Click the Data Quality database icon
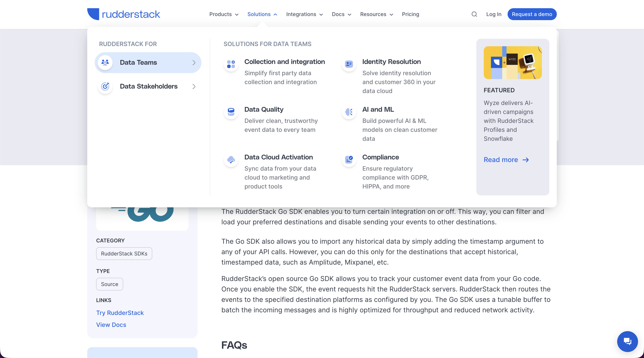 click(231, 112)
